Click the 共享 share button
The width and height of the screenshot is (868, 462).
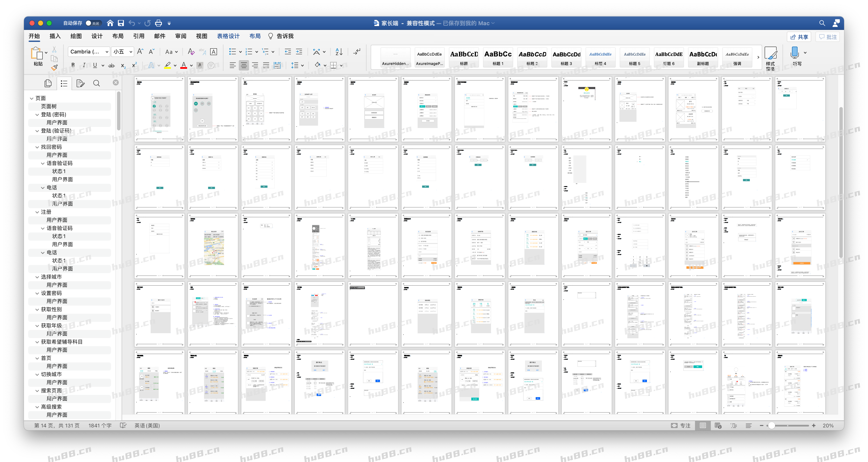click(799, 37)
